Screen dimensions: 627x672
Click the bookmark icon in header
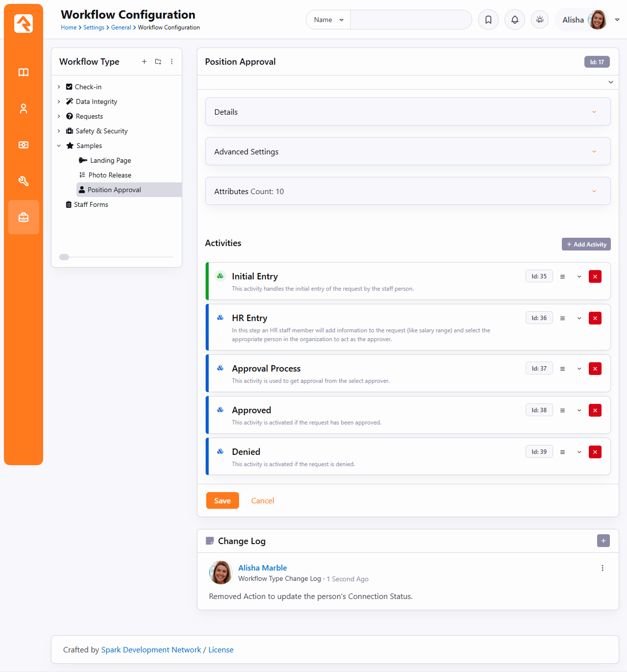488,20
